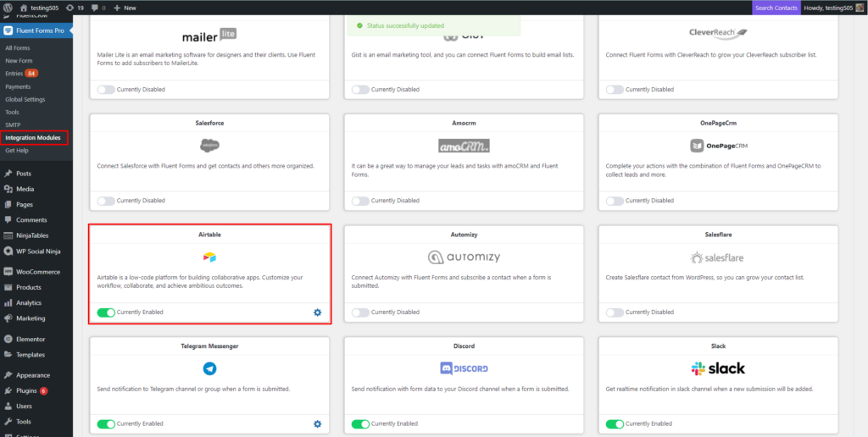Click the Marketing megaphone icon
The image size is (868, 437).
point(8,318)
